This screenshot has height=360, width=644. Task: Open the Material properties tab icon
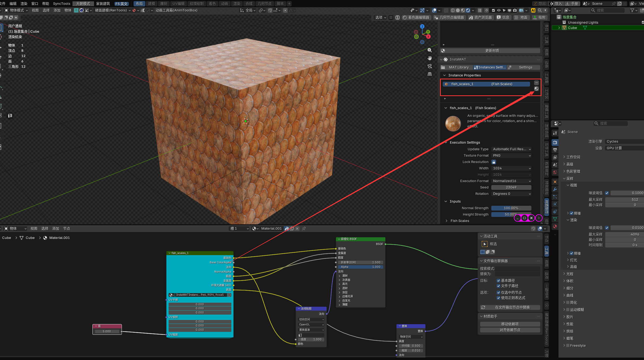click(x=555, y=226)
